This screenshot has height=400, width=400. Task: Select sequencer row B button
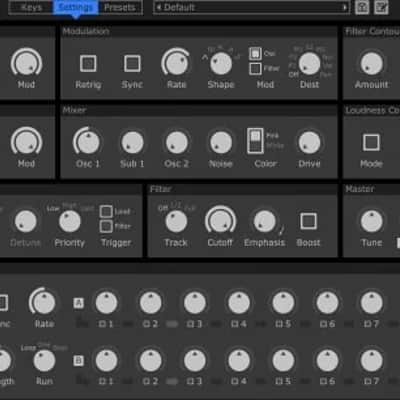(79, 360)
